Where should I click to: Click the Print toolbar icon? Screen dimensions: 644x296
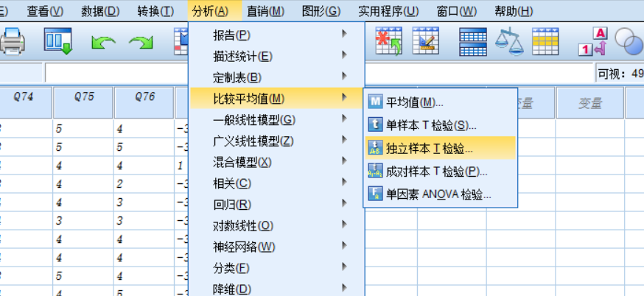coord(13,41)
